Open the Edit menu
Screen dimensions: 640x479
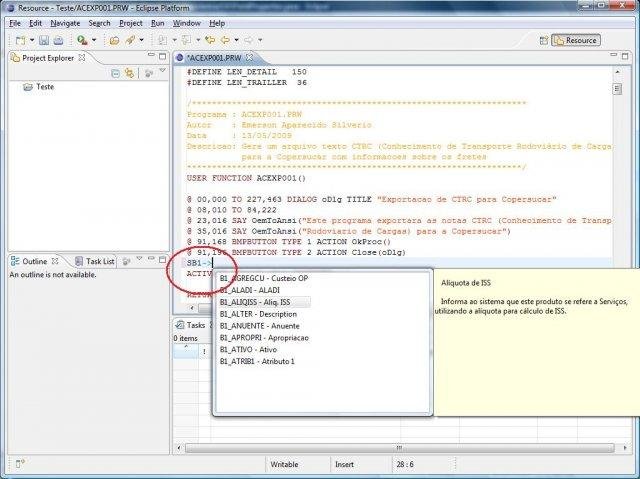[x=36, y=23]
